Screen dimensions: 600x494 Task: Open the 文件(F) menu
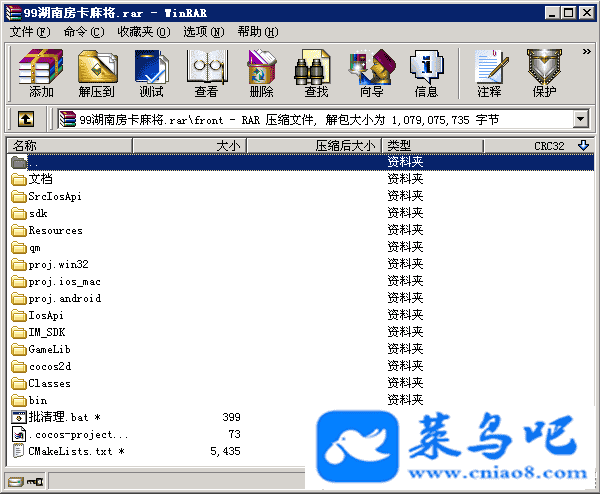pos(29,31)
